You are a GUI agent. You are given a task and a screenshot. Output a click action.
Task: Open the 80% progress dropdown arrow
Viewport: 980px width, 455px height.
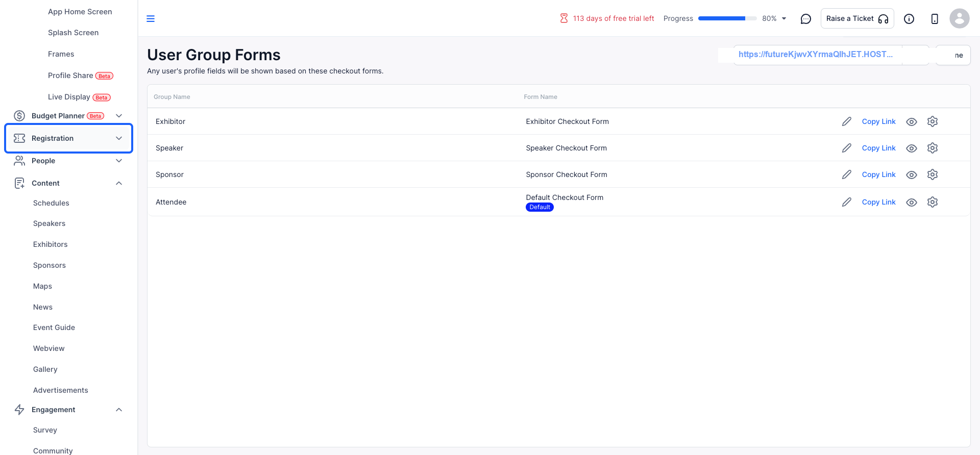coord(784,18)
